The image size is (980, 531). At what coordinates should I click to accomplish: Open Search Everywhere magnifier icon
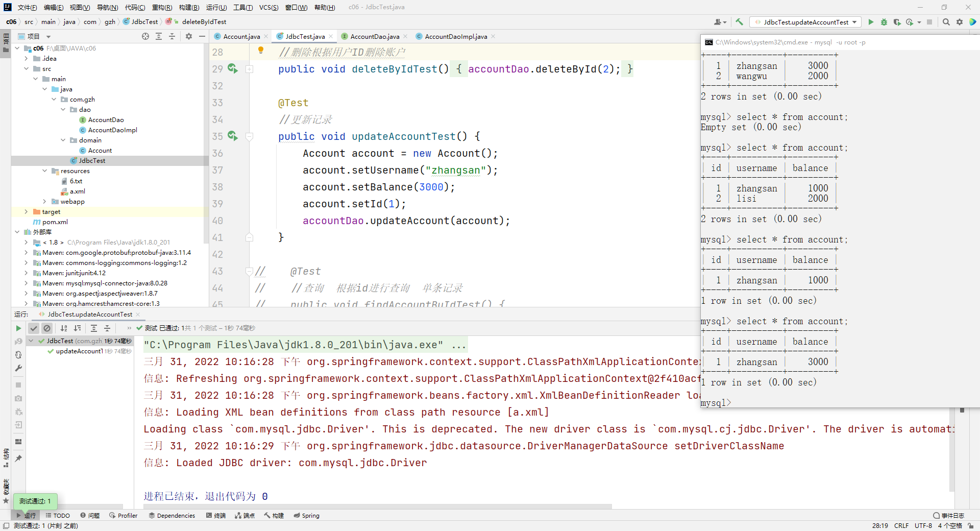coord(946,22)
